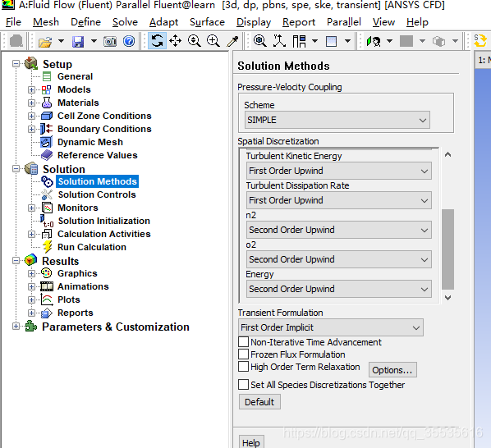Expand the Monitors tree node

[31, 208]
